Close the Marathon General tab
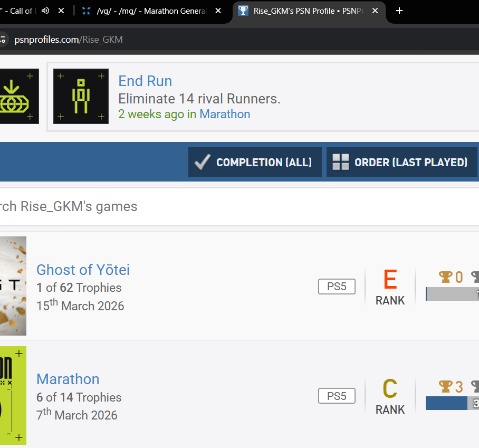 pos(218,11)
